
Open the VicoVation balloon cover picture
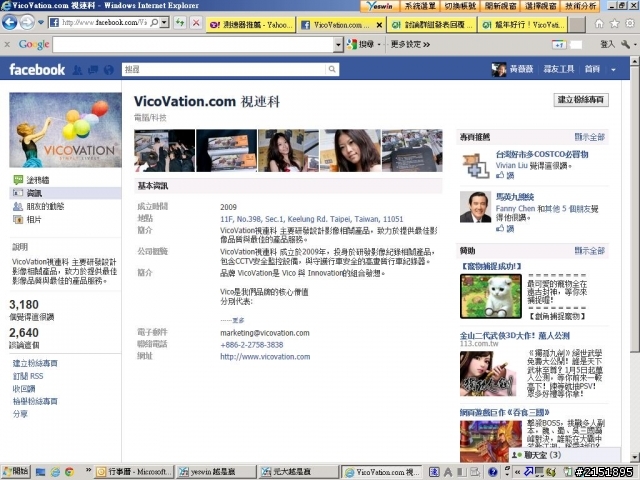tap(65, 130)
